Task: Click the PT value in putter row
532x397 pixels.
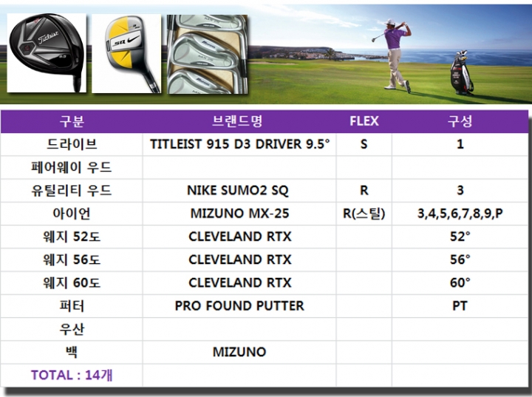Action: tap(460, 306)
